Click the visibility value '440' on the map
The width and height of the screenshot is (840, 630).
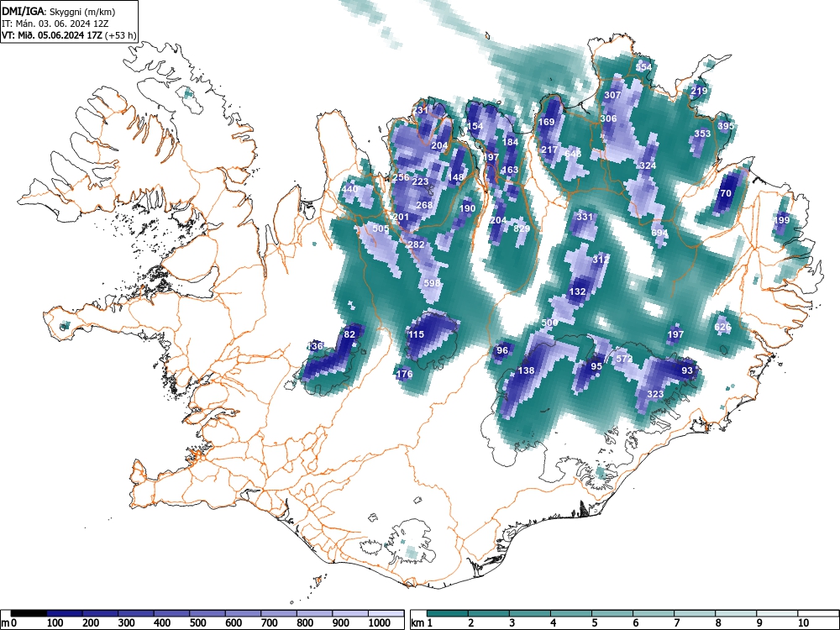click(x=349, y=188)
